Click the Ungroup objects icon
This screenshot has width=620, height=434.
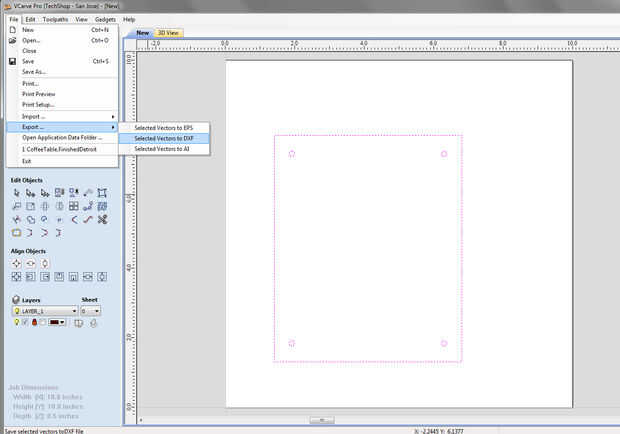(74, 193)
